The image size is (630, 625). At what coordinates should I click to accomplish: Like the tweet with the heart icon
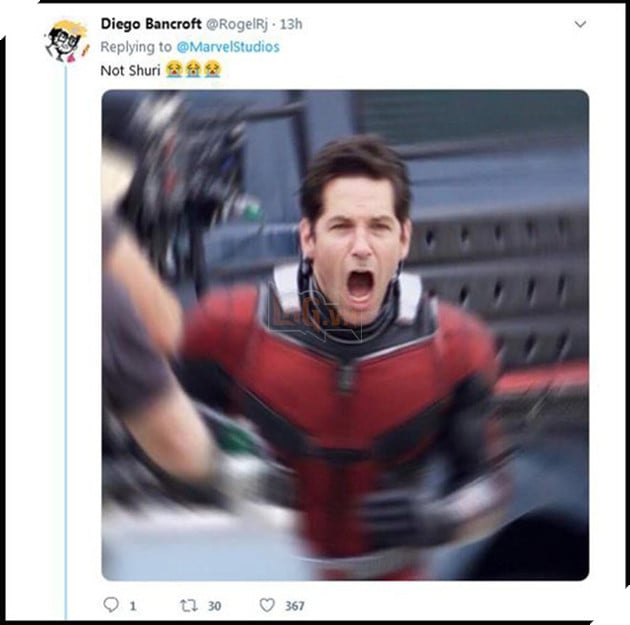coord(267,605)
